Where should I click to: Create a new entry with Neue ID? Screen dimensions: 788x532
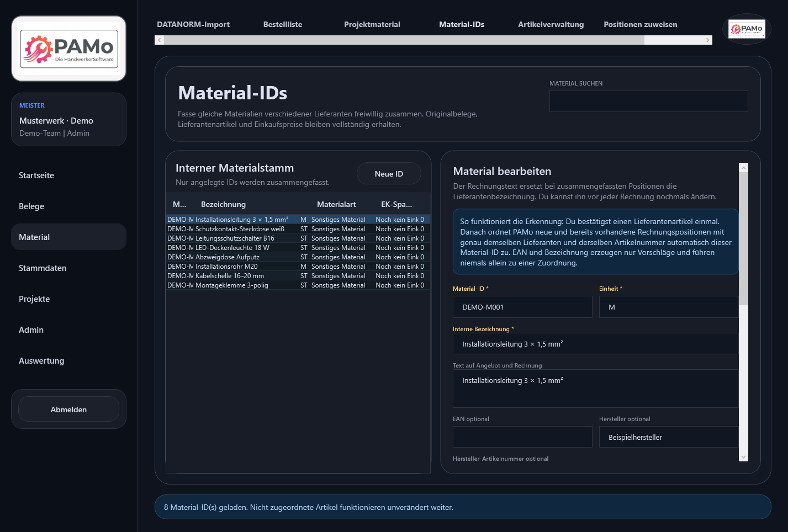[x=389, y=173]
